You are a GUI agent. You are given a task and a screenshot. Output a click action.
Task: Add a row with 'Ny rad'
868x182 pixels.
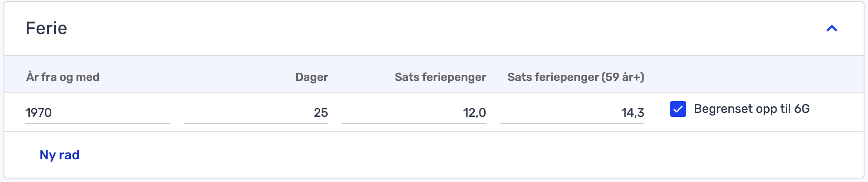tap(59, 155)
